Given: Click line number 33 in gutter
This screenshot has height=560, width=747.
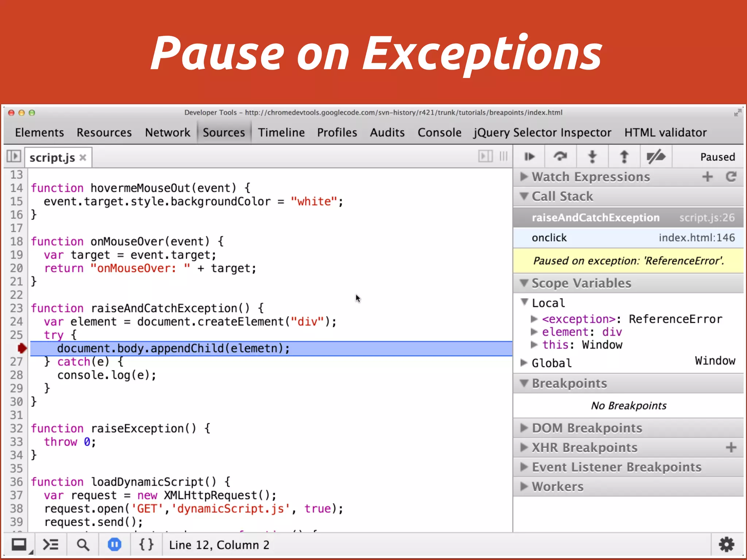Looking at the screenshot, I should point(16,442).
